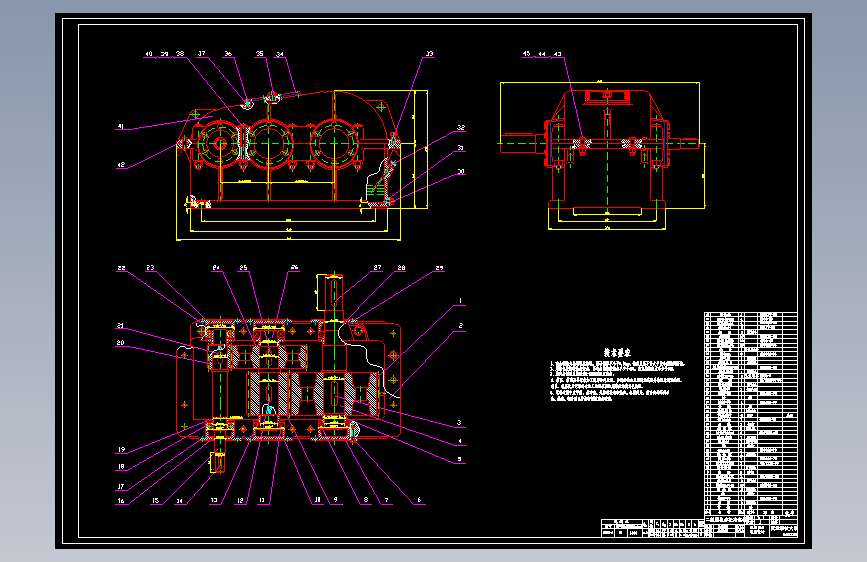Select part balloon number 25
This screenshot has width=867, height=562.
[x=243, y=268]
